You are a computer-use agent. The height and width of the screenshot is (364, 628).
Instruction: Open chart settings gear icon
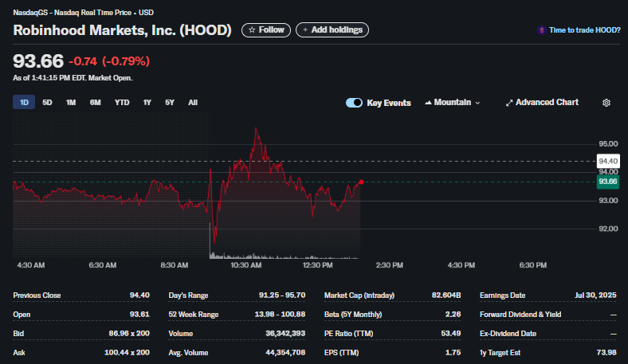point(606,103)
